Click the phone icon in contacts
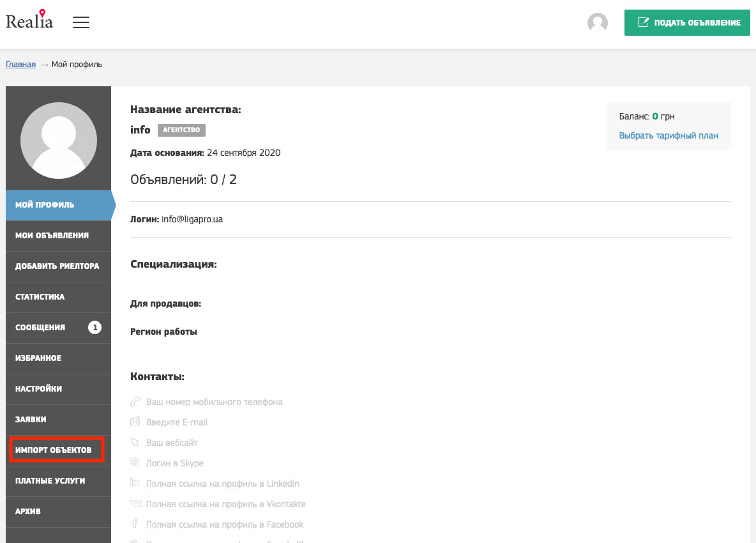 click(135, 402)
